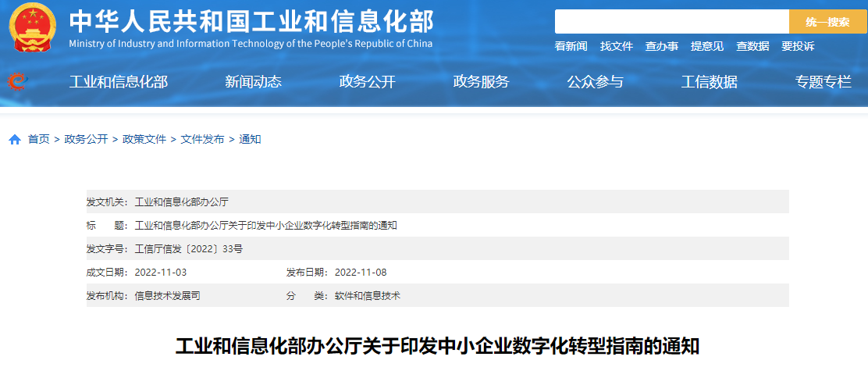Open the 政务服务 navigation menu
This screenshot has height=378, width=868.
click(481, 81)
